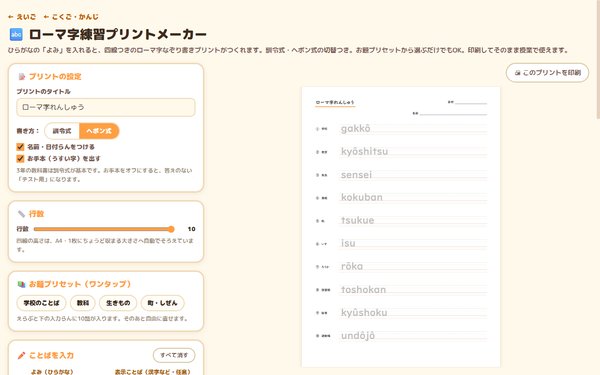Click the ローマ字練習プリントメーカー page heading
The height and width of the screenshot is (375, 600).
[117, 34]
